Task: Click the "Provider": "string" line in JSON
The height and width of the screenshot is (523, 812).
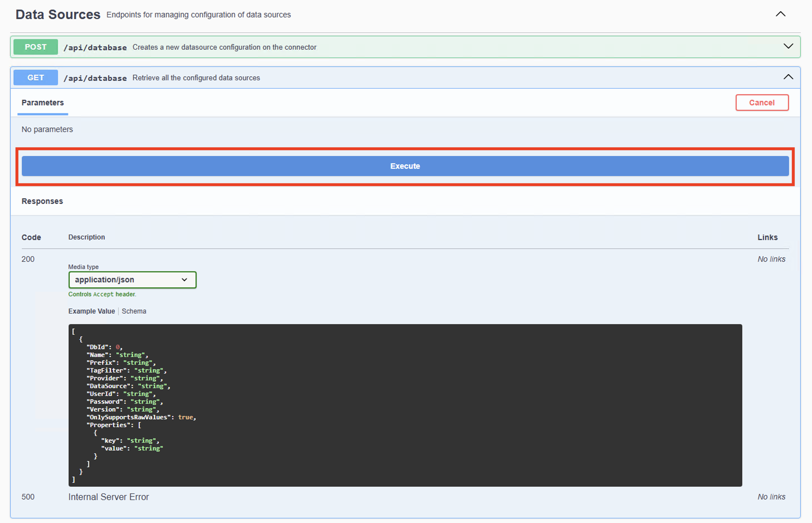Action: (x=125, y=378)
